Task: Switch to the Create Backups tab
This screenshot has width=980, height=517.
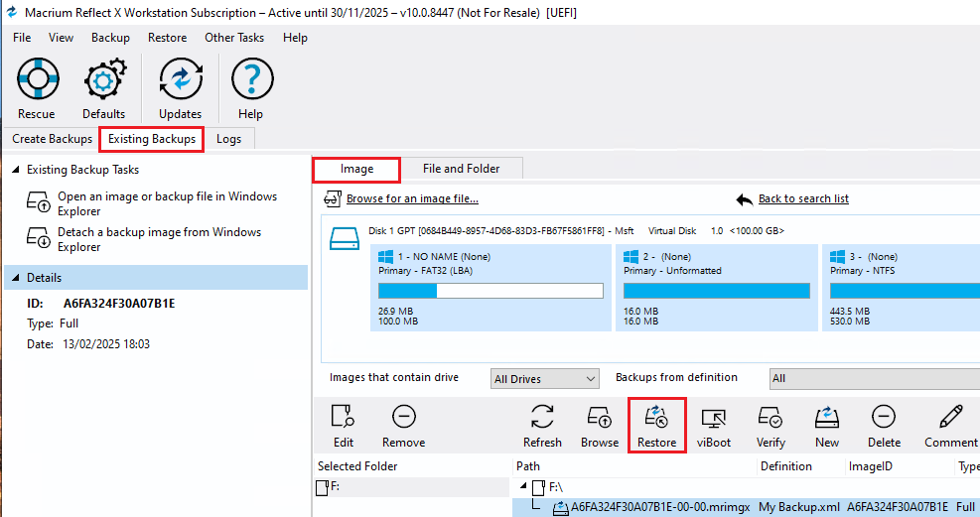Action: (52, 139)
